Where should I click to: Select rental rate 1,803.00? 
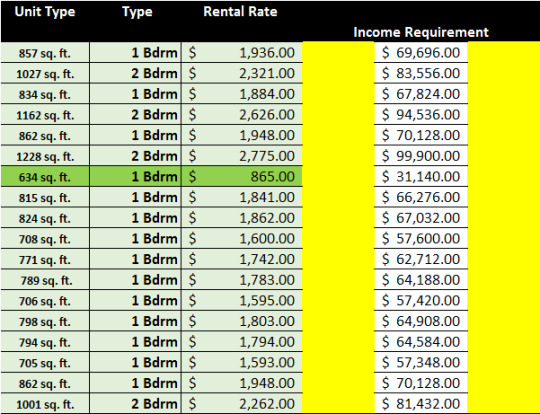coord(242,321)
